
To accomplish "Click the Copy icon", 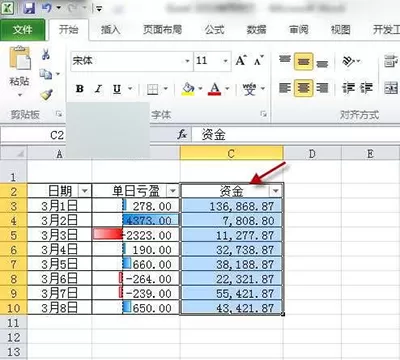I will click(x=46, y=74).
